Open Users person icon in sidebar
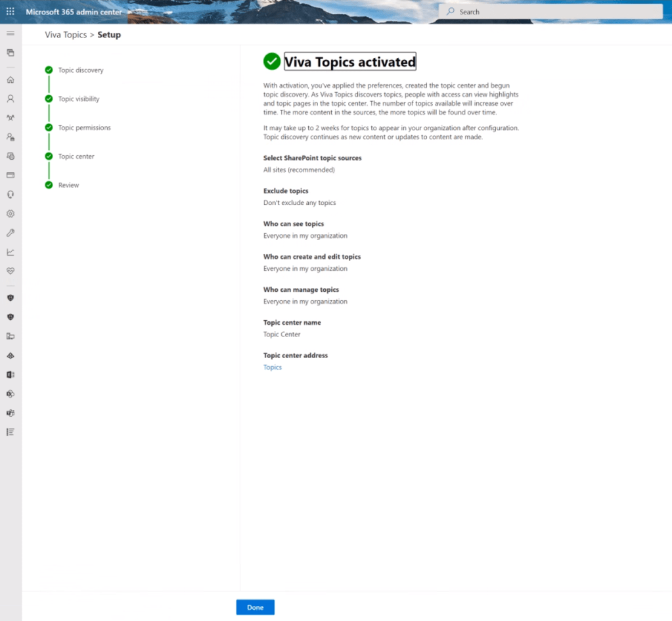The width and height of the screenshot is (672, 621). point(11,99)
